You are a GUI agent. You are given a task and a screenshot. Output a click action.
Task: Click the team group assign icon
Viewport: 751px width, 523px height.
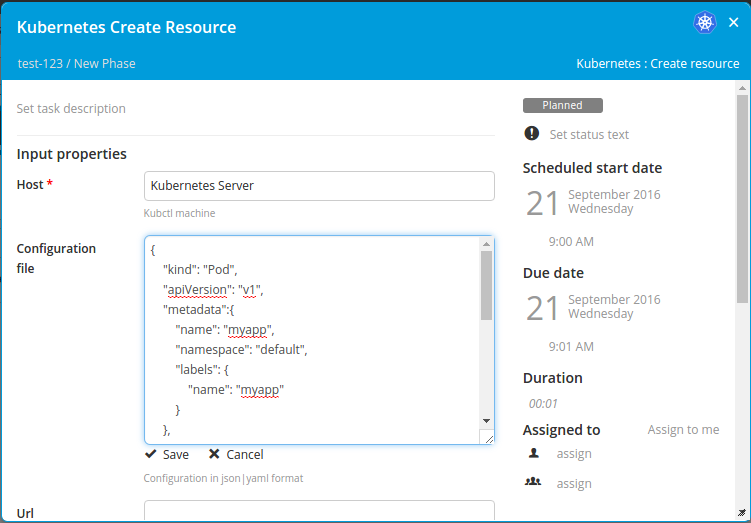click(533, 483)
